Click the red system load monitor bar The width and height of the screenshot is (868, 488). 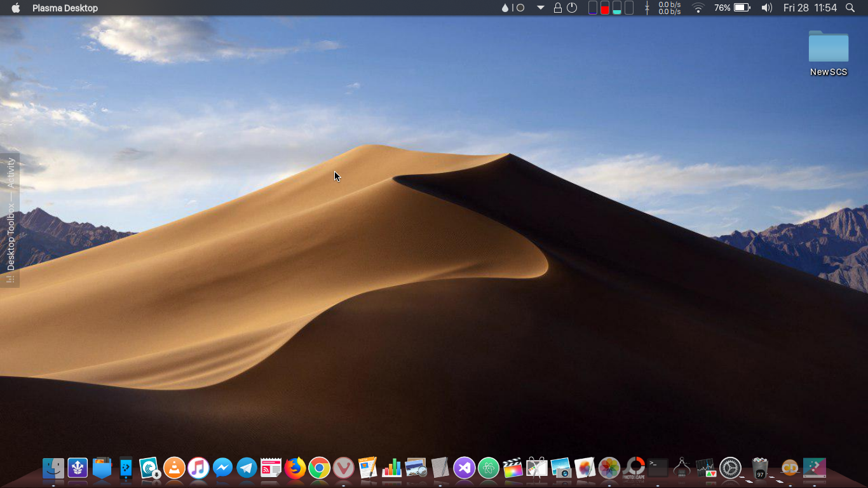pyautogui.click(x=605, y=8)
